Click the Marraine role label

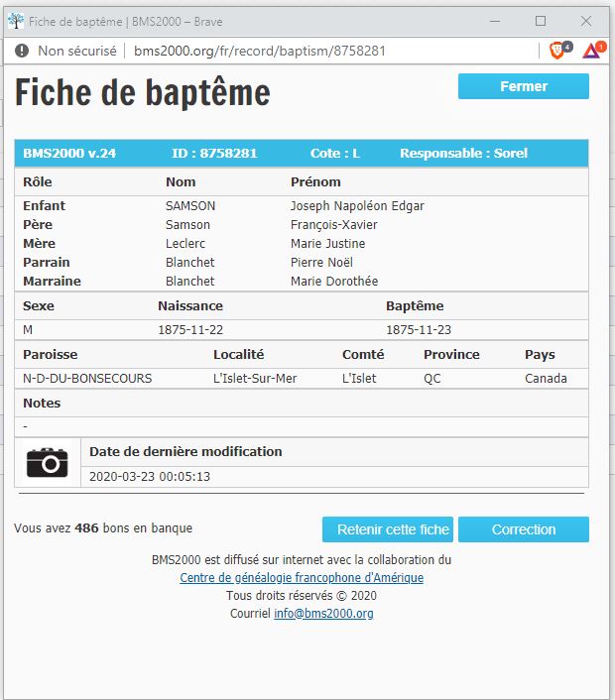point(52,281)
